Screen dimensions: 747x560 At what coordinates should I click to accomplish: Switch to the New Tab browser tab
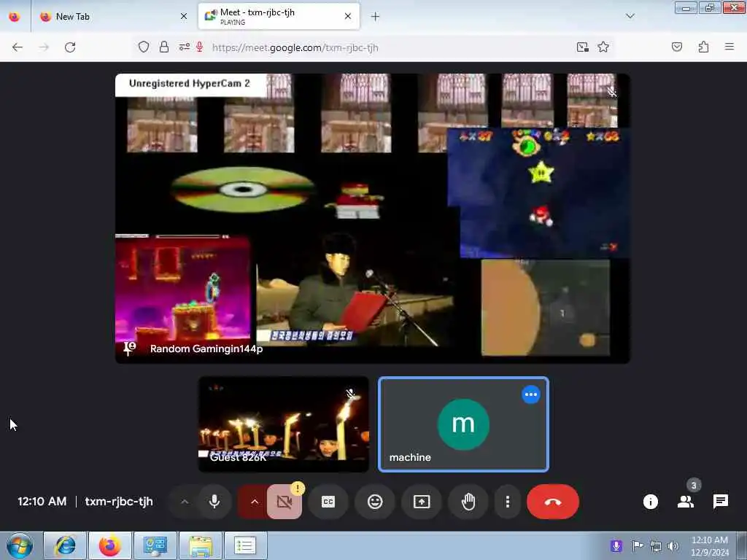[x=112, y=17]
